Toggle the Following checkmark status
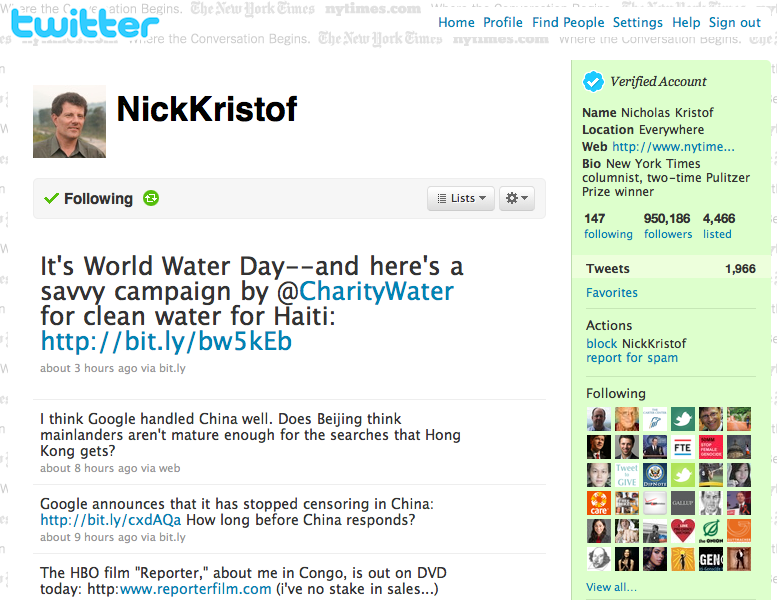Image resolution: width=777 pixels, height=600 pixels. [x=89, y=199]
